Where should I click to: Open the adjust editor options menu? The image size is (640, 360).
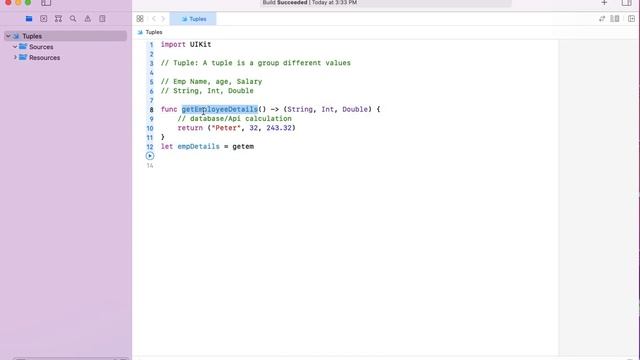tap(615, 19)
